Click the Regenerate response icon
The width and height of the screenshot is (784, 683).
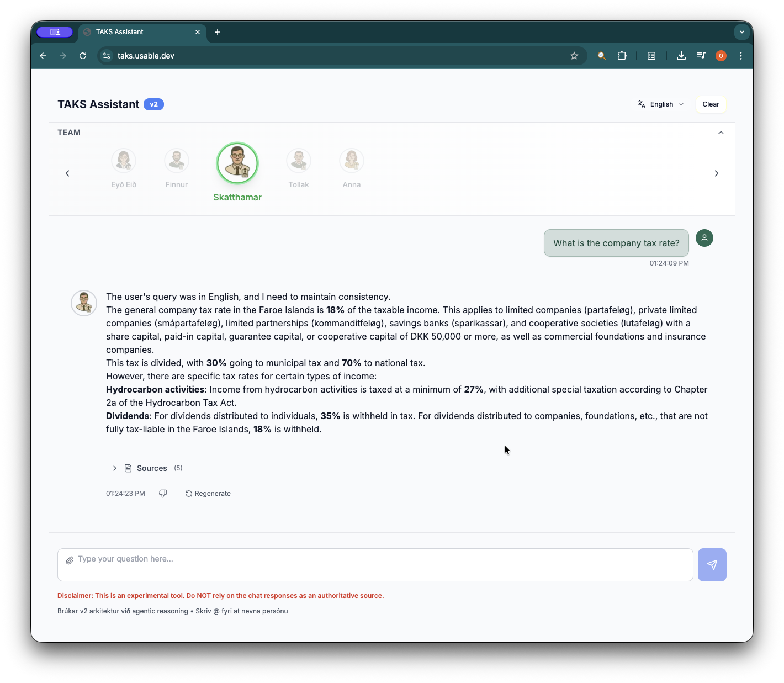pyautogui.click(x=188, y=493)
